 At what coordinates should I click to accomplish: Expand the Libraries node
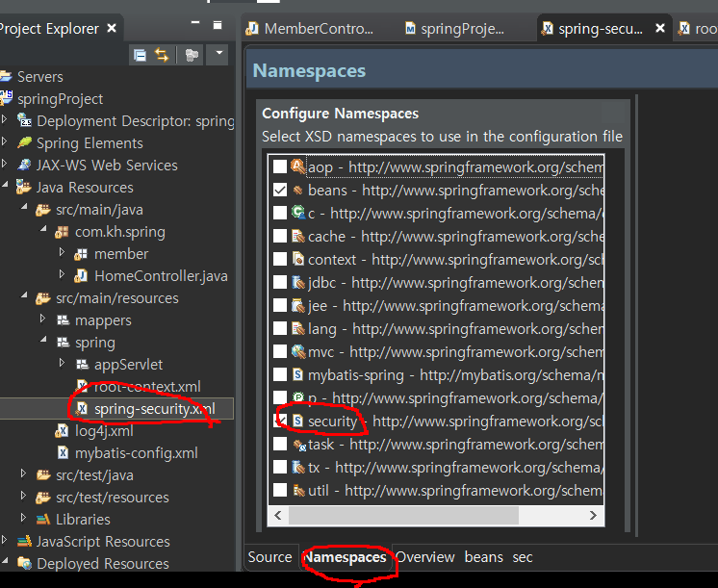click(23, 518)
